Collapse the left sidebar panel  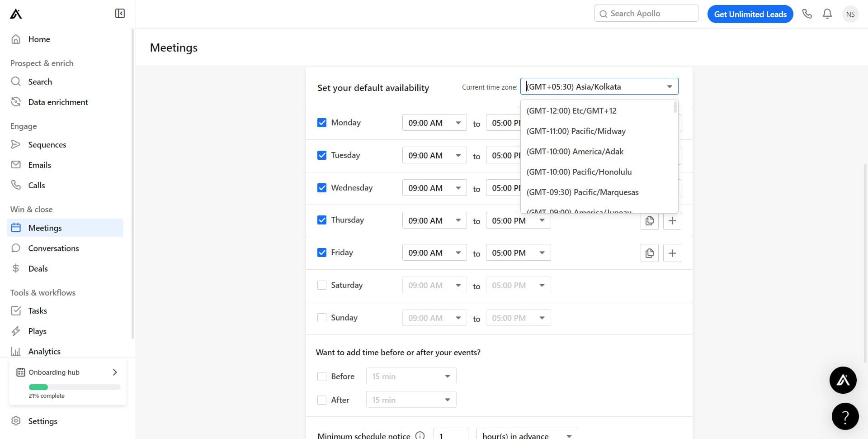(x=120, y=14)
